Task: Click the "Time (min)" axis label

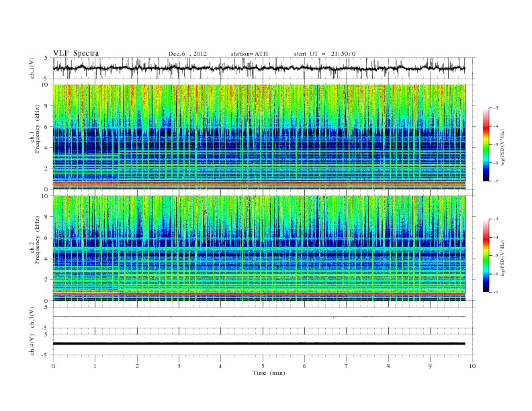Action: tap(269, 373)
